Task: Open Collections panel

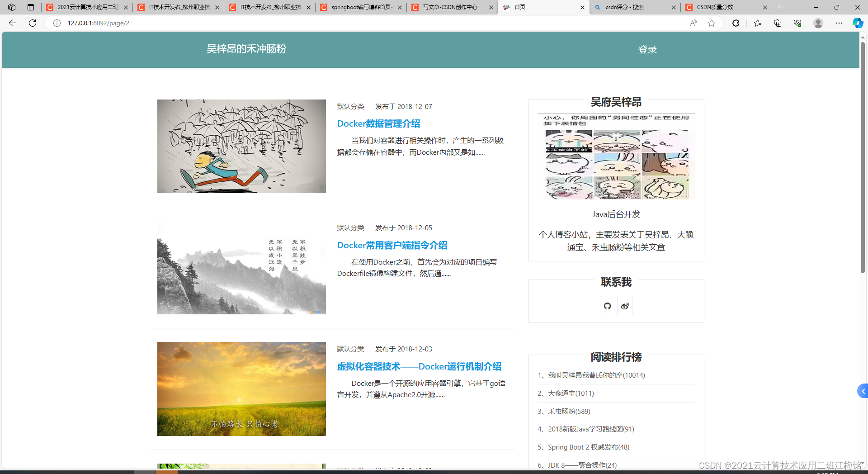Action: (x=778, y=23)
